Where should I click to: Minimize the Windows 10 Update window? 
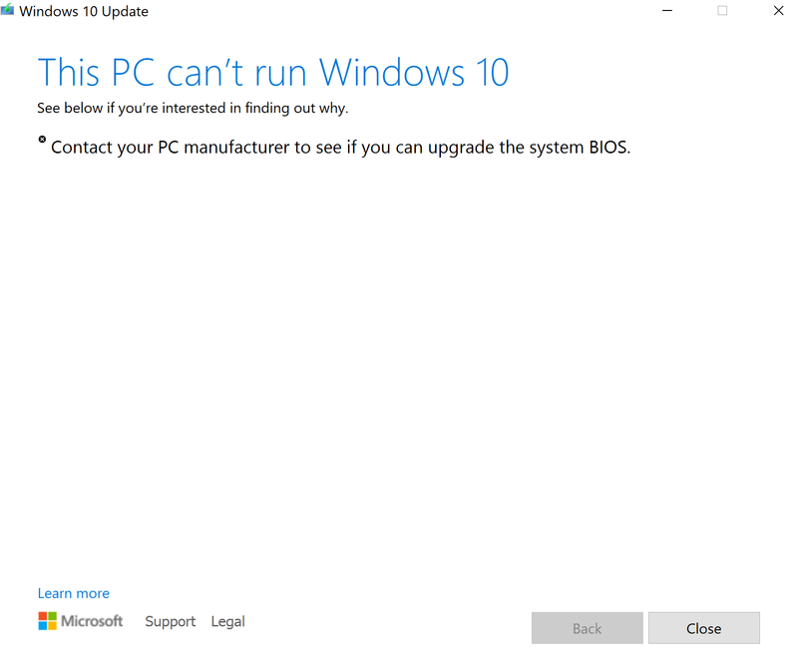pos(667,11)
